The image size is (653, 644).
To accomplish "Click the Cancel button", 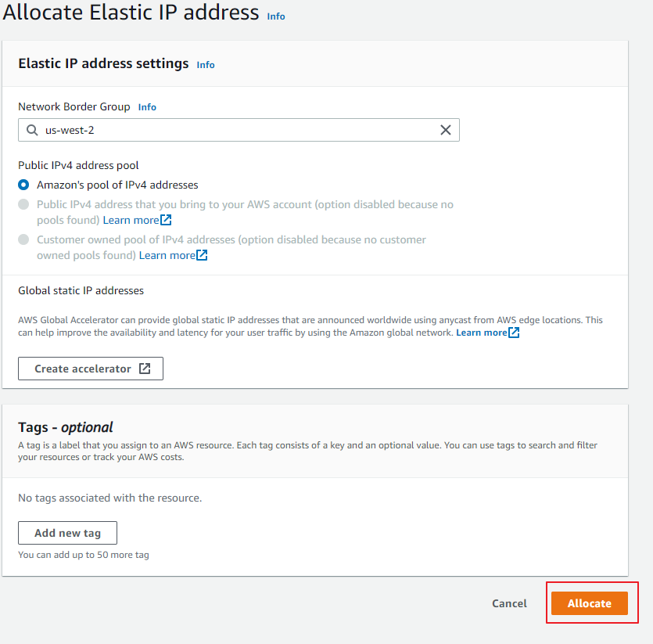I will pos(509,603).
